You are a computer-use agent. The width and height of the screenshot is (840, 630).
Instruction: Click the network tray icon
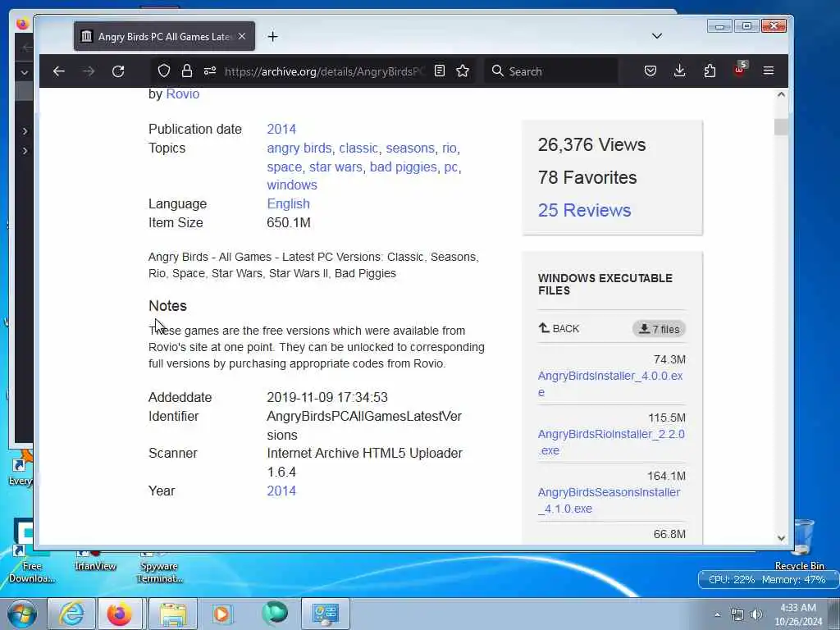tap(737, 614)
